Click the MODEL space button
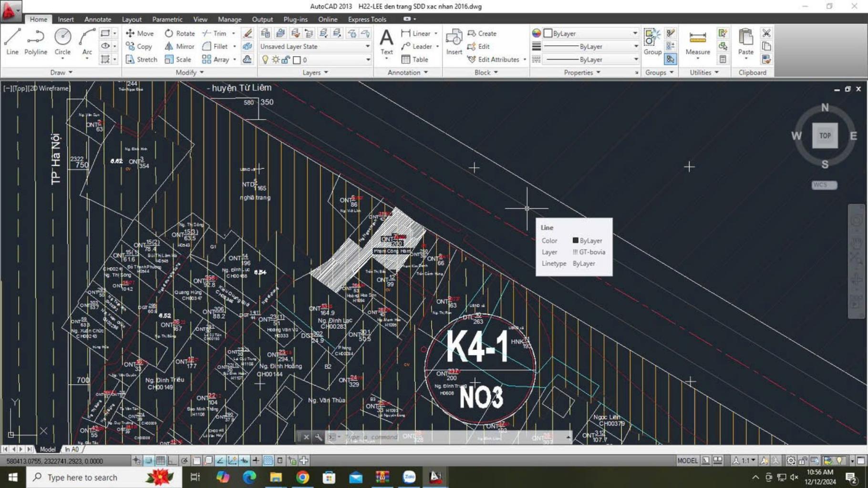Image resolution: width=868 pixels, height=488 pixels. click(687, 460)
